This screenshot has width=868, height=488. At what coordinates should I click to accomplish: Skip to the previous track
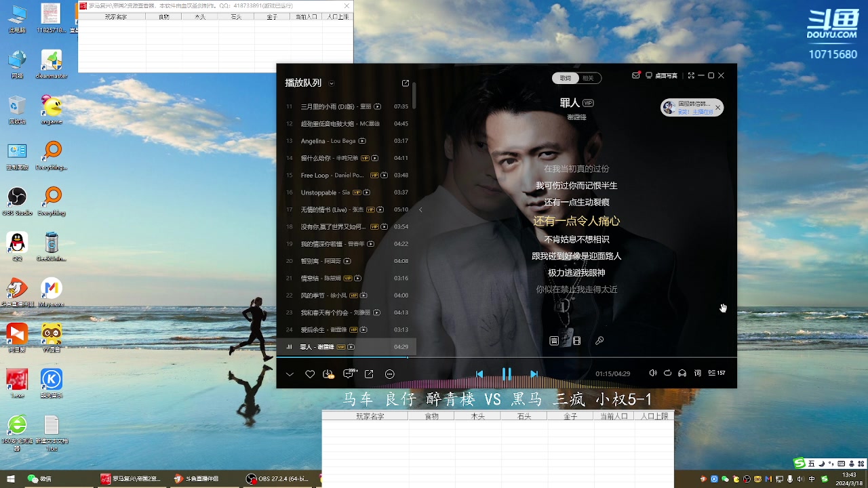[479, 374]
